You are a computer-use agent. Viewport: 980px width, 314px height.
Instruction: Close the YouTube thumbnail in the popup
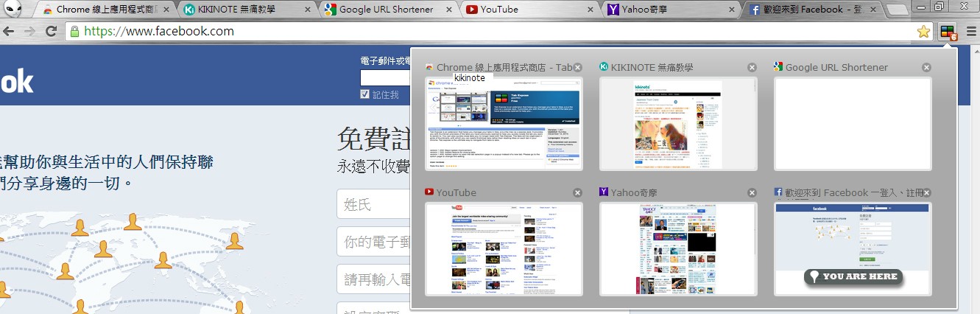tap(577, 192)
